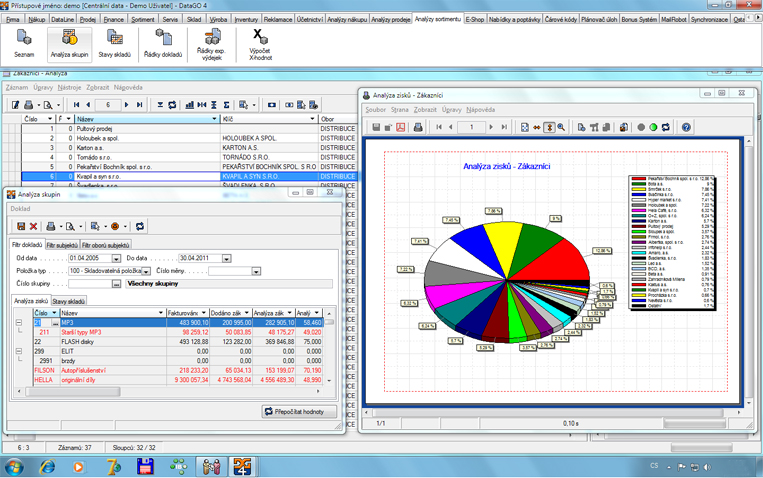Screen dimensions: 763x478
Task: Click the zoom magnifier icon in chart toolbar
Action: [561, 127]
